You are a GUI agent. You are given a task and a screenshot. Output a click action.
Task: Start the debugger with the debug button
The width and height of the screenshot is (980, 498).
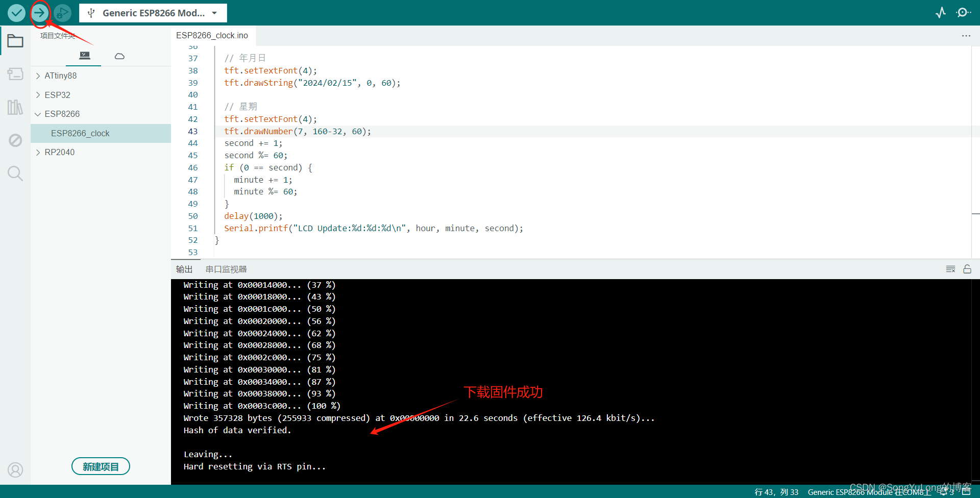tap(62, 13)
